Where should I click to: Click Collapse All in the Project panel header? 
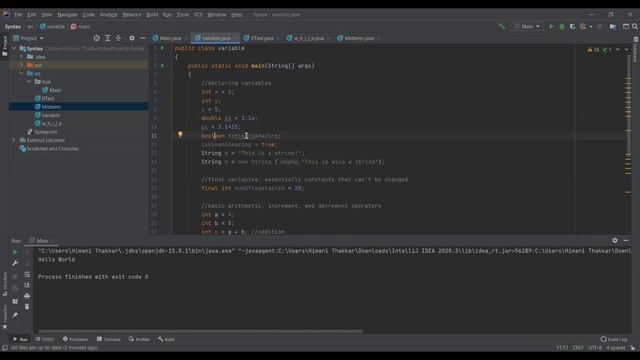click(x=118, y=38)
